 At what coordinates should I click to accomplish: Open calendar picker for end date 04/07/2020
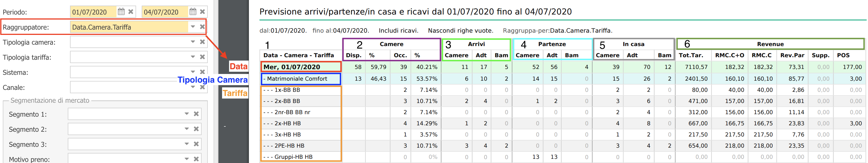pyautogui.click(x=193, y=12)
